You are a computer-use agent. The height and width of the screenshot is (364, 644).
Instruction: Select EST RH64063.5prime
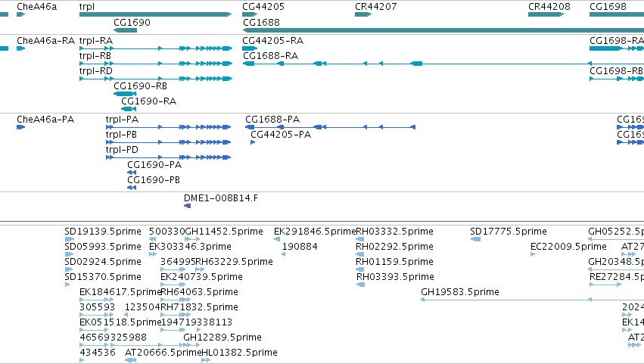199,293
